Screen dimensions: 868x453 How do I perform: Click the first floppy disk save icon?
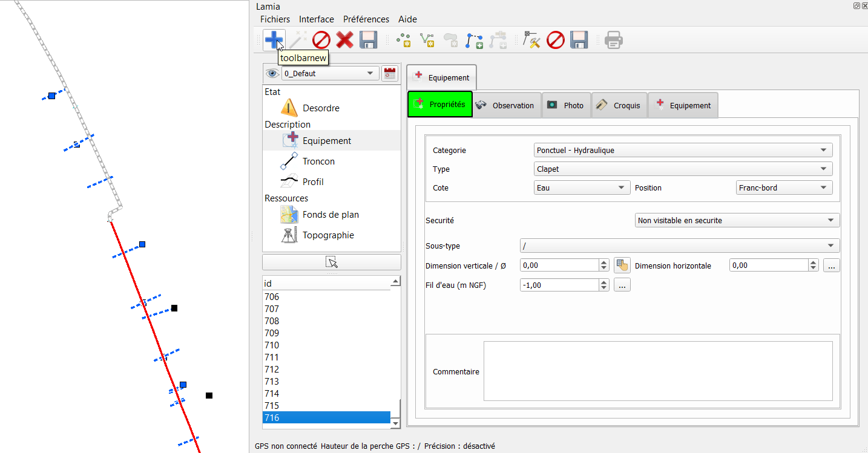(x=369, y=40)
